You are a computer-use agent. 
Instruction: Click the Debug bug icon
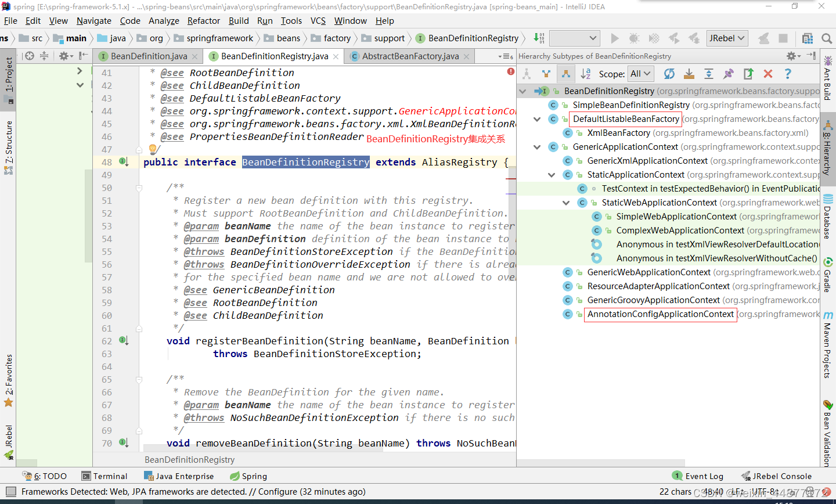click(x=634, y=38)
